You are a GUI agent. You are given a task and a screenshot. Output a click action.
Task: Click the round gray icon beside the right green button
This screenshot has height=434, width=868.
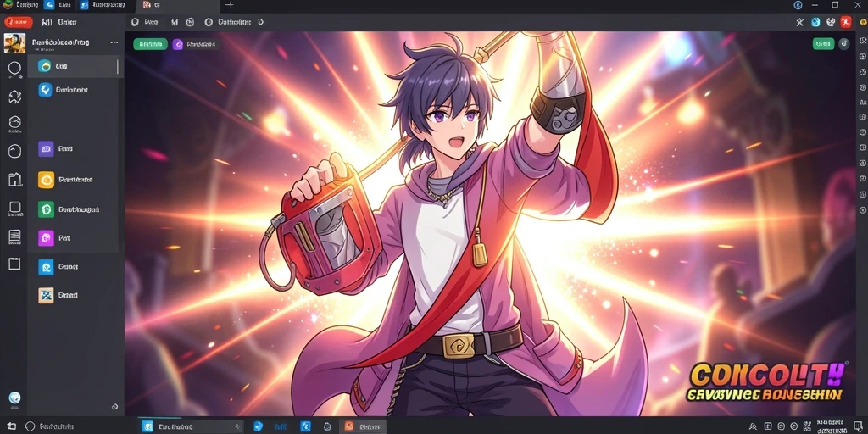point(843,44)
